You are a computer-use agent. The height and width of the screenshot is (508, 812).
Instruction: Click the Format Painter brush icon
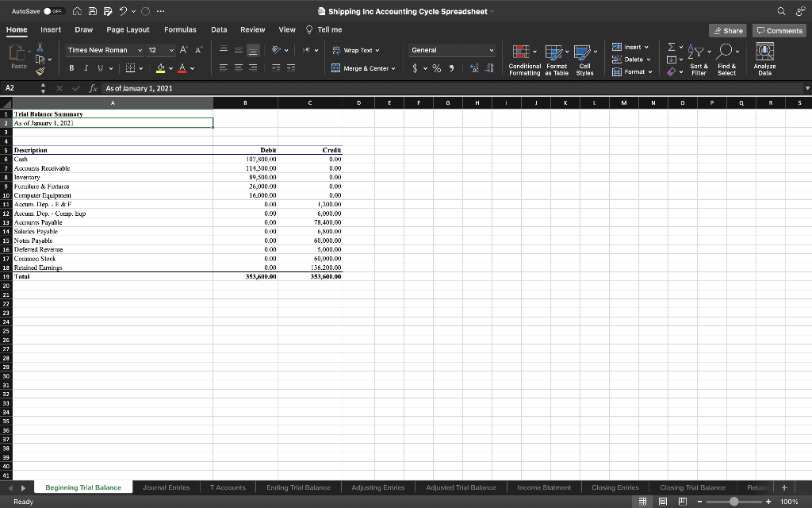coord(40,71)
